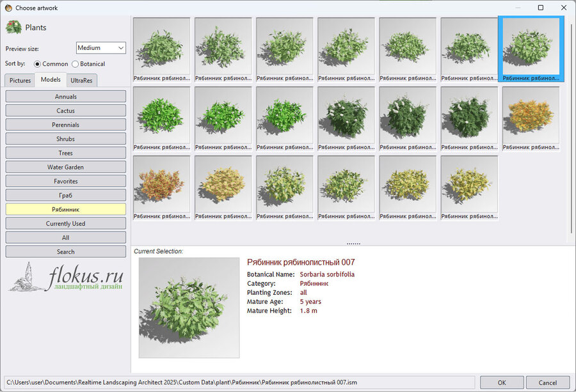Close the Choose artwork window
The height and width of the screenshot is (392, 576).
tap(564, 8)
